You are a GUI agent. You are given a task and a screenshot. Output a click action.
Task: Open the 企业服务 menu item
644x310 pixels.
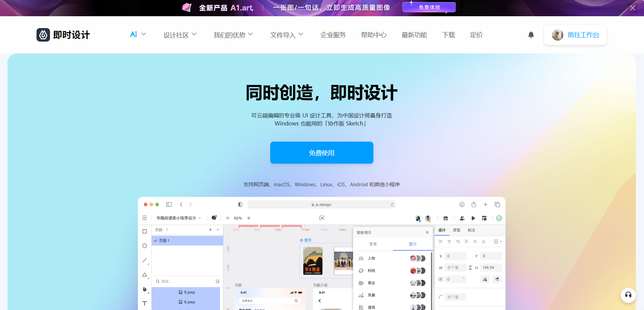pyautogui.click(x=333, y=35)
